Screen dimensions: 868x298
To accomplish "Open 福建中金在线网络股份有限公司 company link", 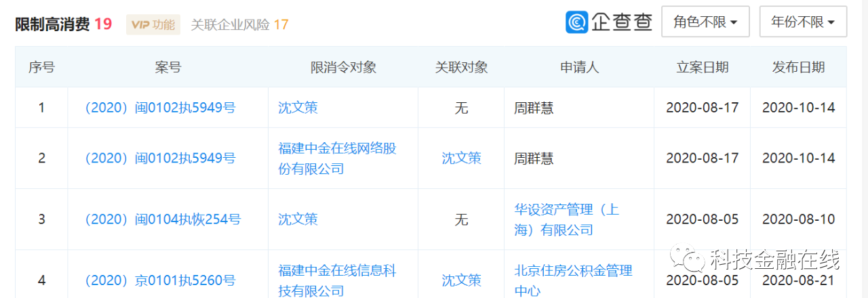I will point(337,158).
